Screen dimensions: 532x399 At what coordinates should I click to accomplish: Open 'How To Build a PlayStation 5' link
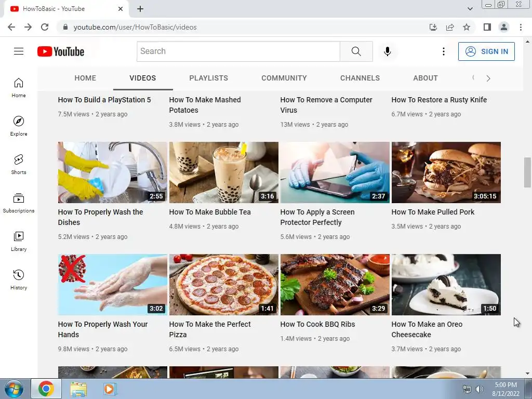pyautogui.click(x=104, y=100)
